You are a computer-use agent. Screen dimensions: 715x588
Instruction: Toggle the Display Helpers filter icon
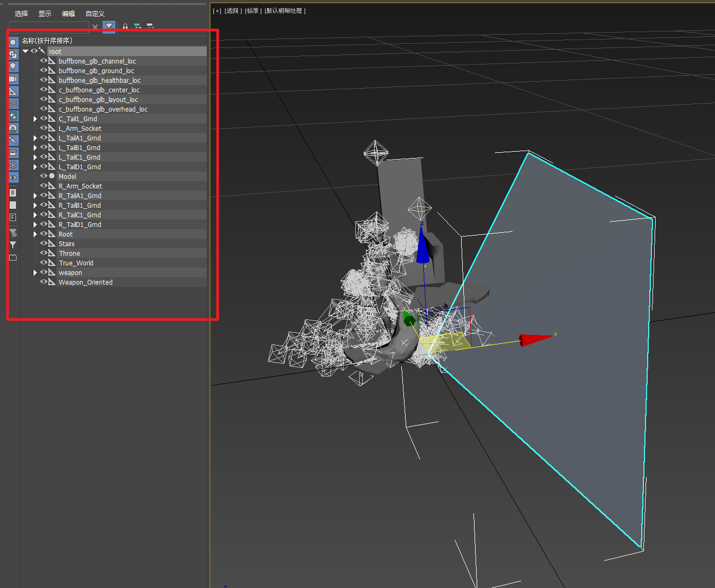[13, 91]
